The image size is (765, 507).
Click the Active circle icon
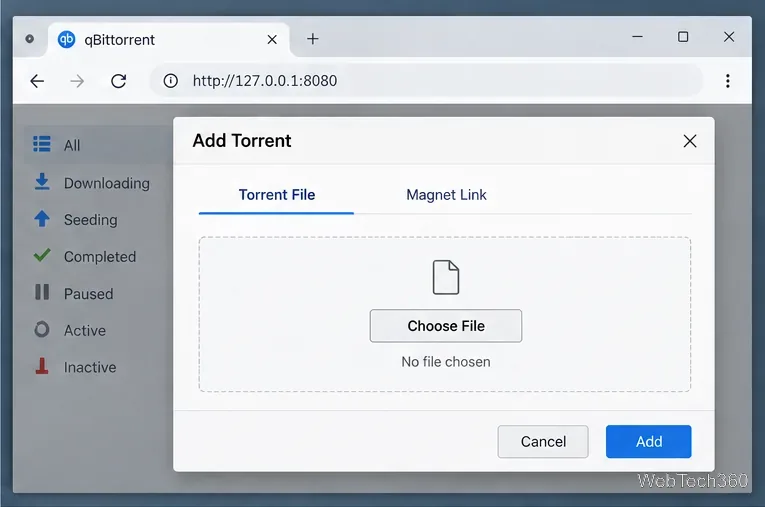click(x=42, y=329)
